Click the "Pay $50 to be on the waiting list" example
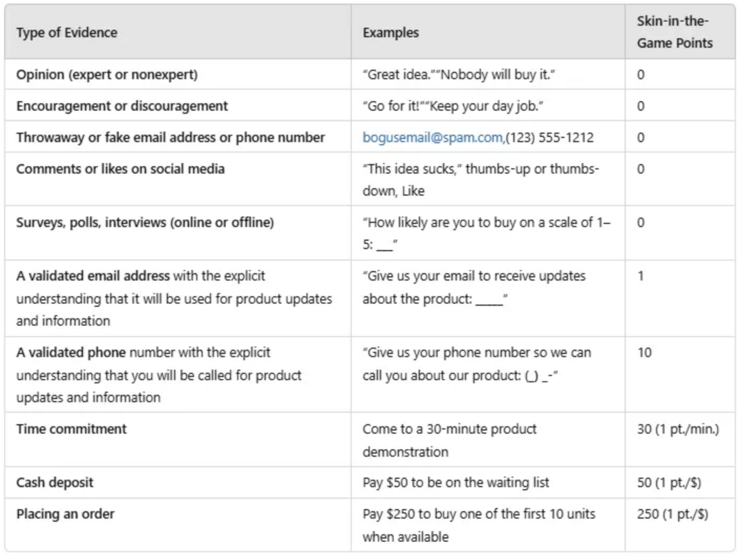This screenshot has width=738, height=560. [x=456, y=483]
